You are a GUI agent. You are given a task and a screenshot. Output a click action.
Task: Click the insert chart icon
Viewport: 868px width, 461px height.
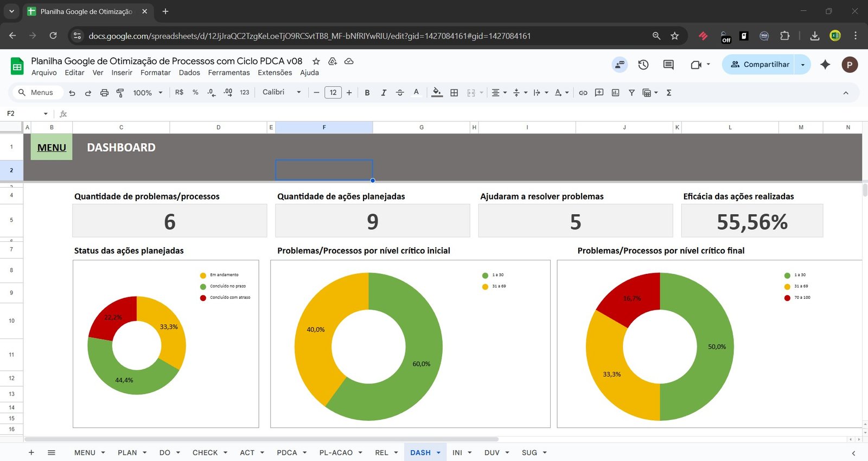click(615, 93)
